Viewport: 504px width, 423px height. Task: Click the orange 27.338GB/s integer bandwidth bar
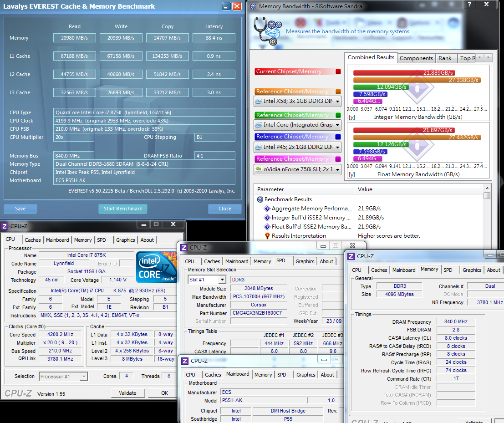[x=417, y=80]
